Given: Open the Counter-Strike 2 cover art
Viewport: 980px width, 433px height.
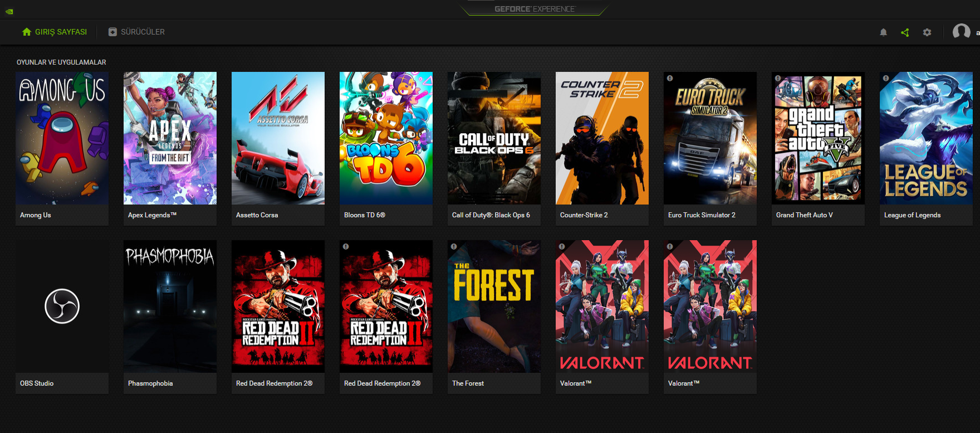Looking at the screenshot, I should [602, 138].
